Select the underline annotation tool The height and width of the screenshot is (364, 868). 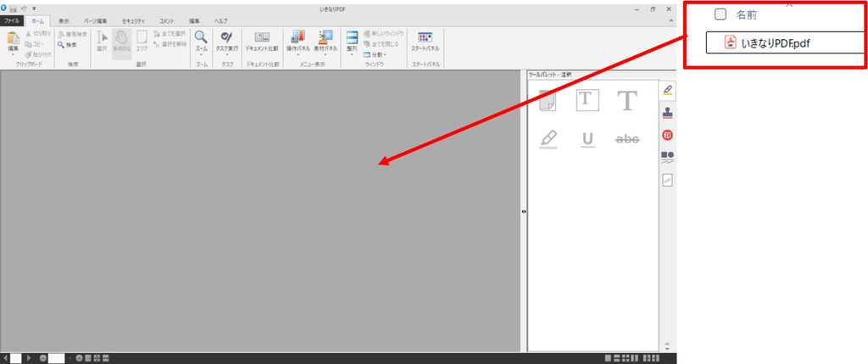588,140
